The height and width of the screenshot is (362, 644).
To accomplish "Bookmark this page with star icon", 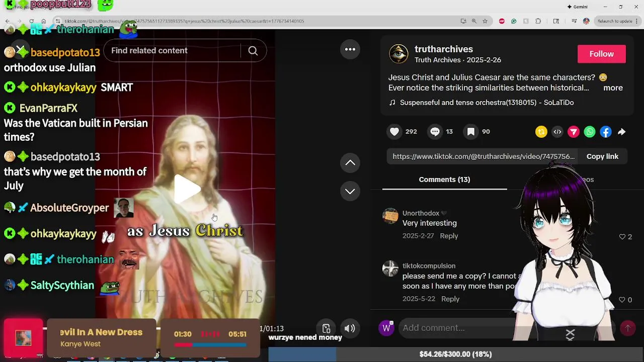I will [x=485, y=21].
